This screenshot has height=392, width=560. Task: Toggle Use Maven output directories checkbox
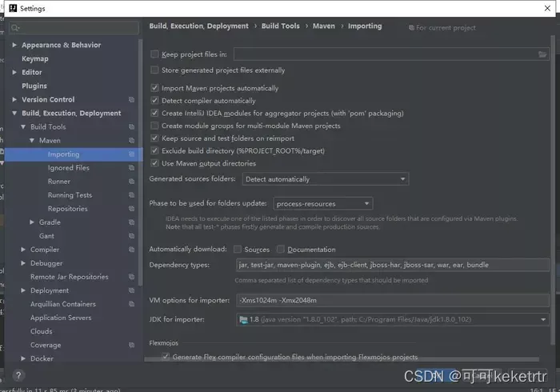pyautogui.click(x=154, y=163)
